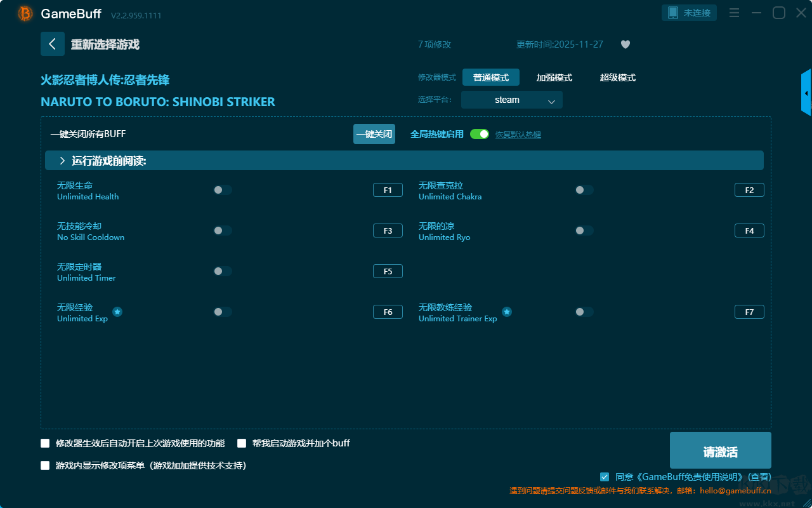The width and height of the screenshot is (812, 508).
Task: Click the F3 hotkey box
Action: 388,231
